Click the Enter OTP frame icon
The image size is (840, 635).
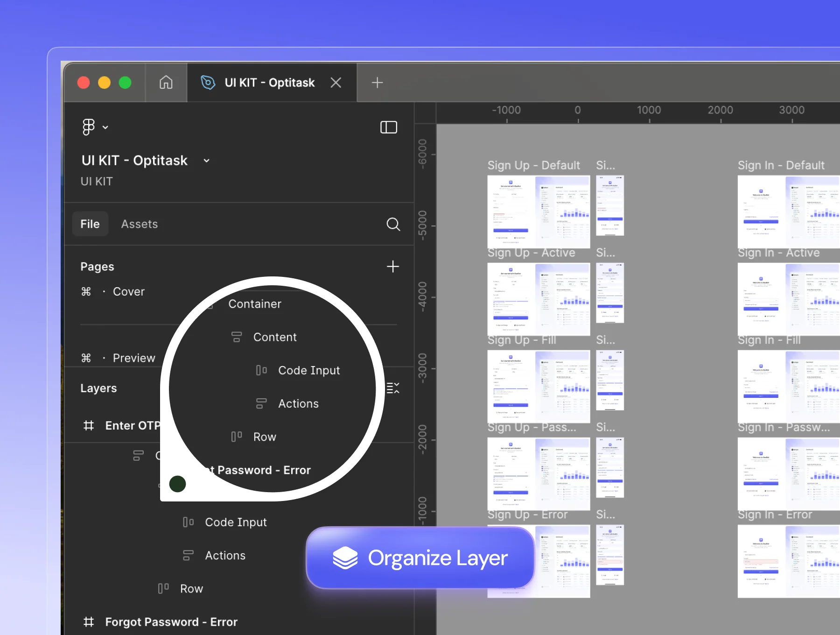pos(89,426)
